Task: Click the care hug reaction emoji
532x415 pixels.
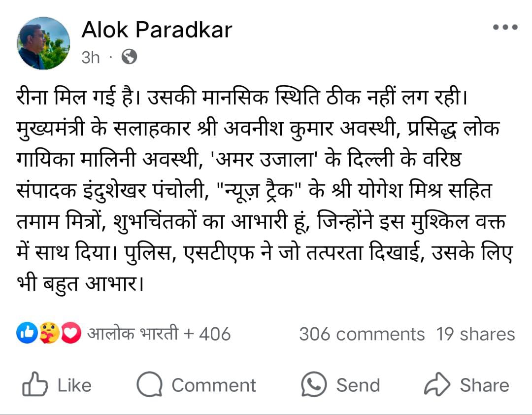Action: click(x=49, y=334)
